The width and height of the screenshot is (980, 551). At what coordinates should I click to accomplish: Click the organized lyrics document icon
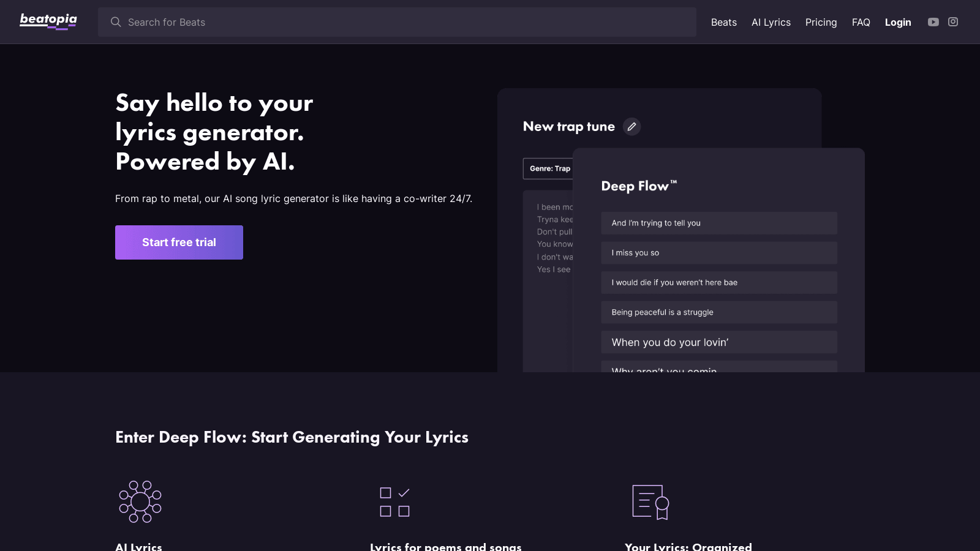coord(650,502)
